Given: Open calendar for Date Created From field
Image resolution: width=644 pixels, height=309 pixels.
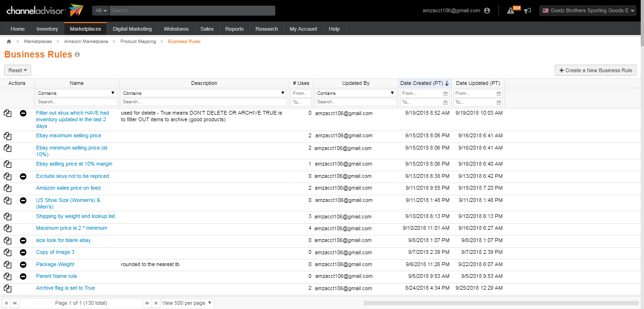Looking at the screenshot, I should point(445,93).
